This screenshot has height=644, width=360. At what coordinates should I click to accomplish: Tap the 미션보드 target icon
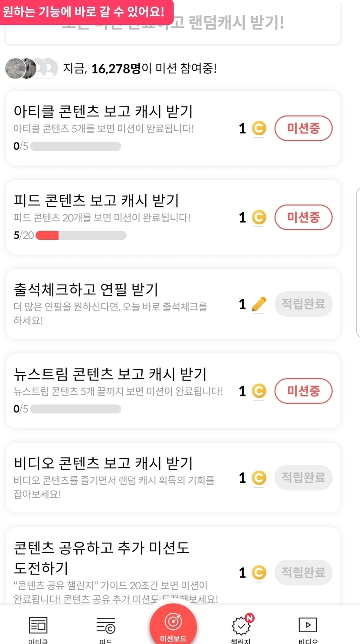(173, 623)
